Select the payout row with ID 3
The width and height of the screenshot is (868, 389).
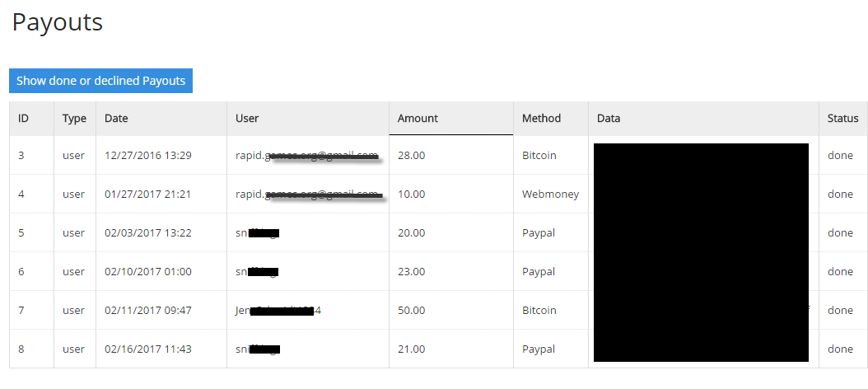(x=21, y=156)
